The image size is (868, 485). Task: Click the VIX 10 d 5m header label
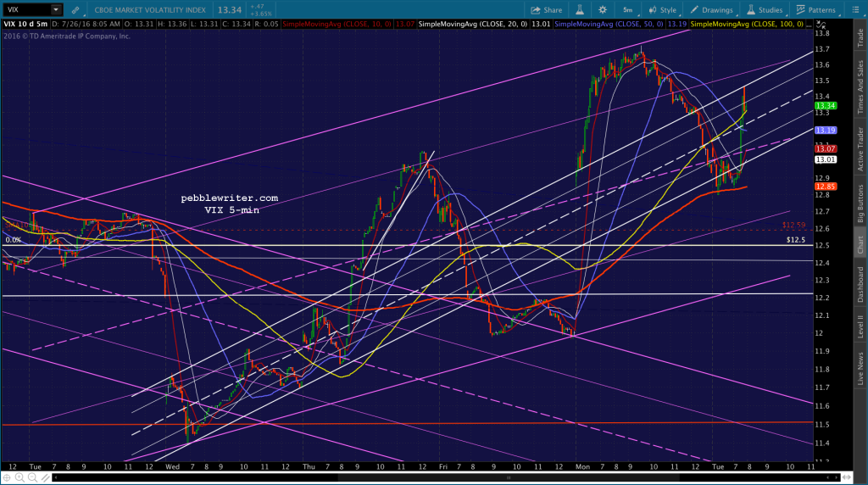(x=25, y=25)
